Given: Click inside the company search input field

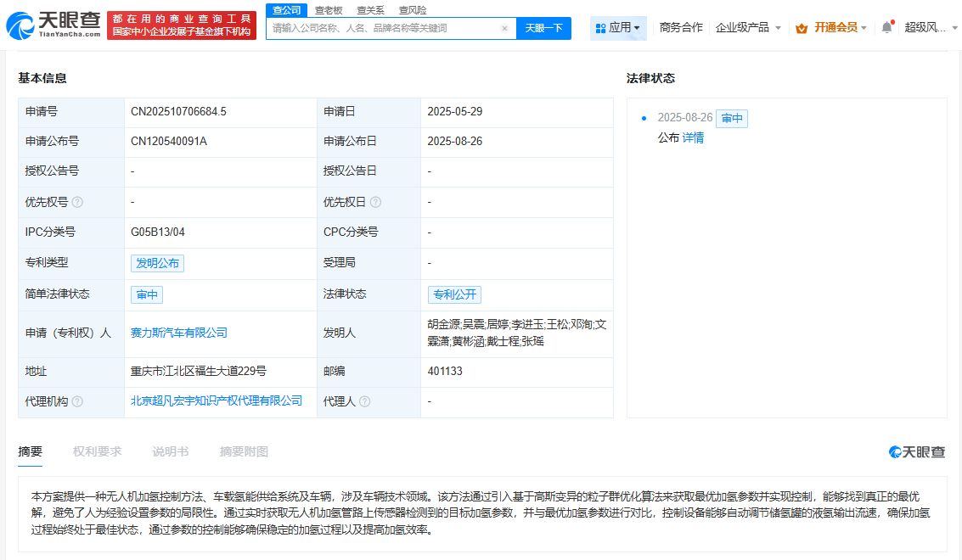Looking at the screenshot, I should click(382, 27).
